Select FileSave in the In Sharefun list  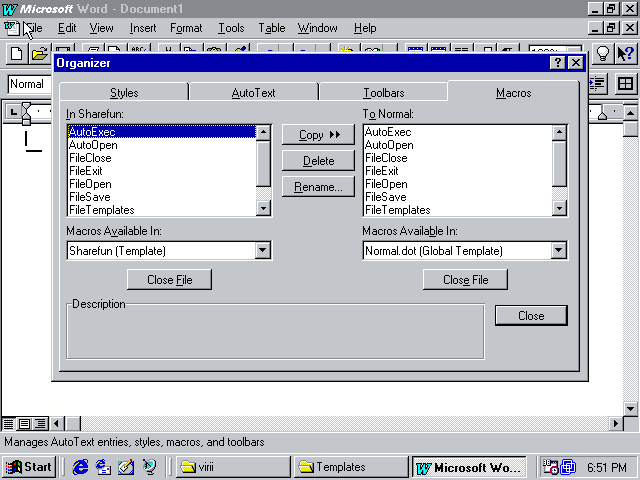point(162,197)
